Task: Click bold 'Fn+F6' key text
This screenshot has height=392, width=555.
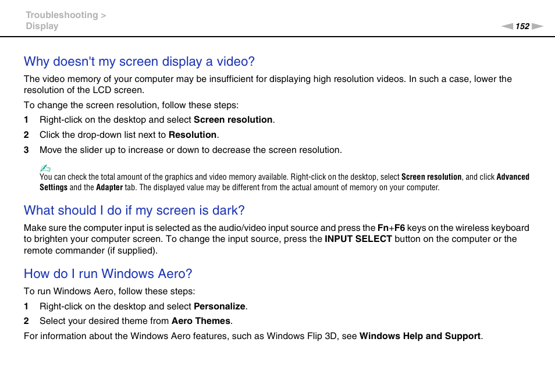Action: pos(391,228)
